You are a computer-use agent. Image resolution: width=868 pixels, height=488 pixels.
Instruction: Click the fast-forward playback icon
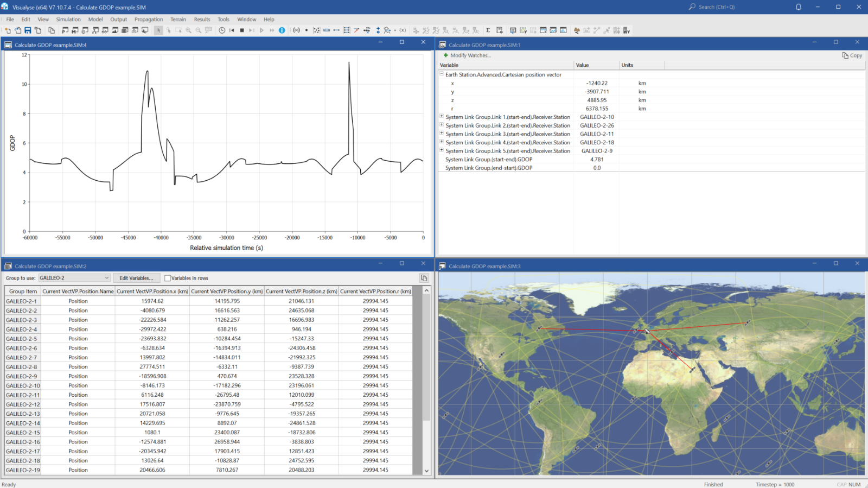point(272,30)
